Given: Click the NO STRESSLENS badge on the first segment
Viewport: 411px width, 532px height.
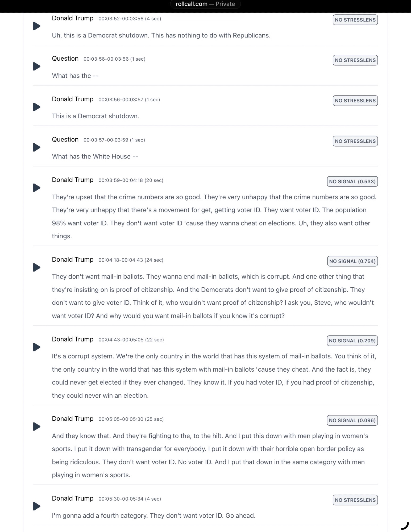Looking at the screenshot, I should (355, 20).
